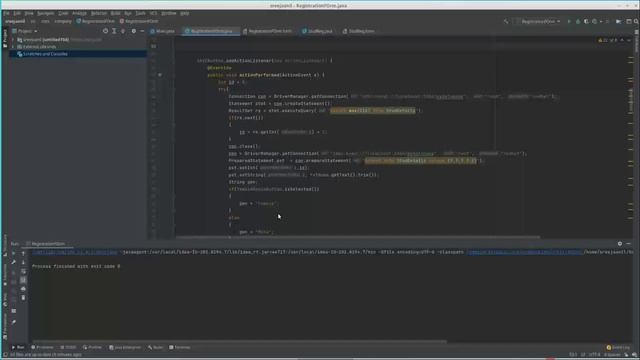The width and height of the screenshot is (640, 360).
Task: Open the Edit menu
Action: [17, 13]
